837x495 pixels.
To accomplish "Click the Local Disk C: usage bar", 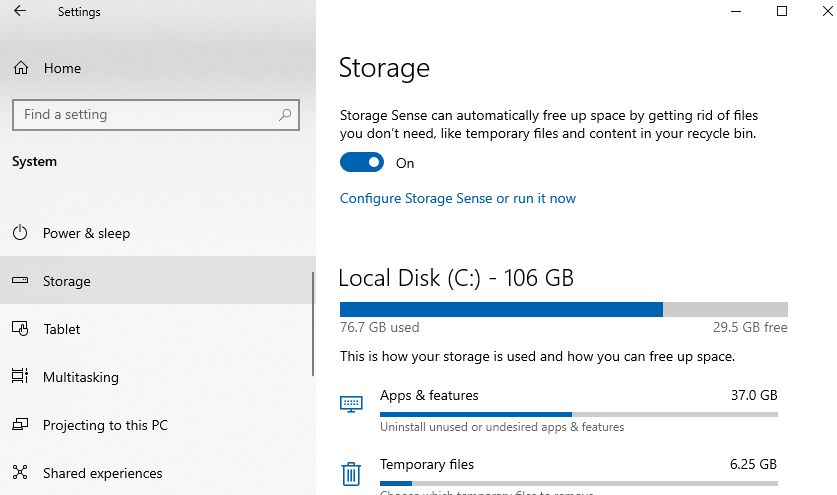I will tap(563, 309).
